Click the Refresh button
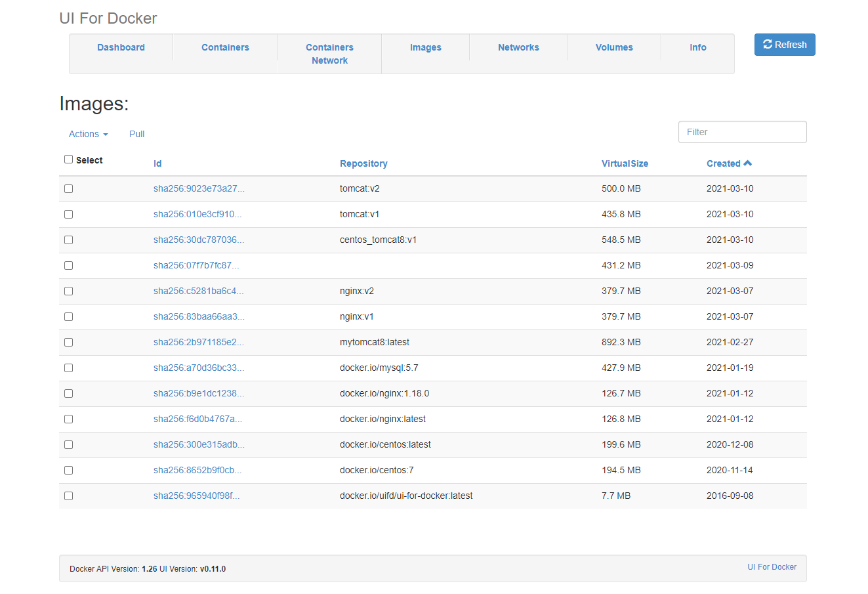Image resolution: width=868 pixels, height=594 pixels. (785, 45)
